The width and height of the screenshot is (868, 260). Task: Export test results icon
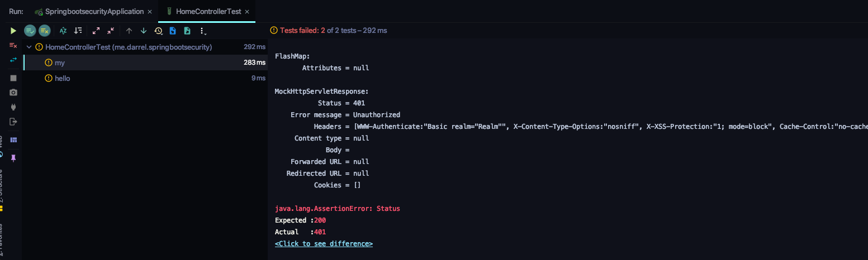pyautogui.click(x=187, y=31)
